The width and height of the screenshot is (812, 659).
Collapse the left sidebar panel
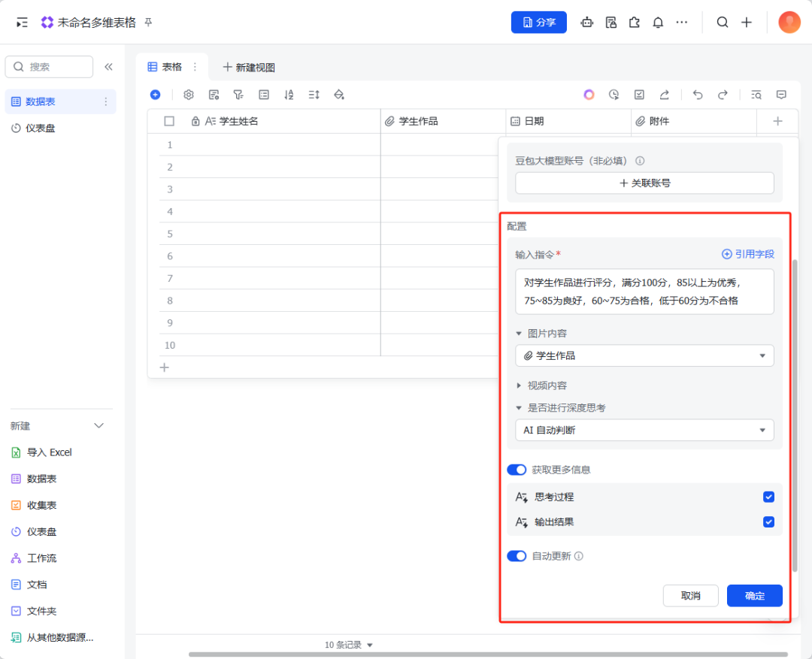(108, 67)
